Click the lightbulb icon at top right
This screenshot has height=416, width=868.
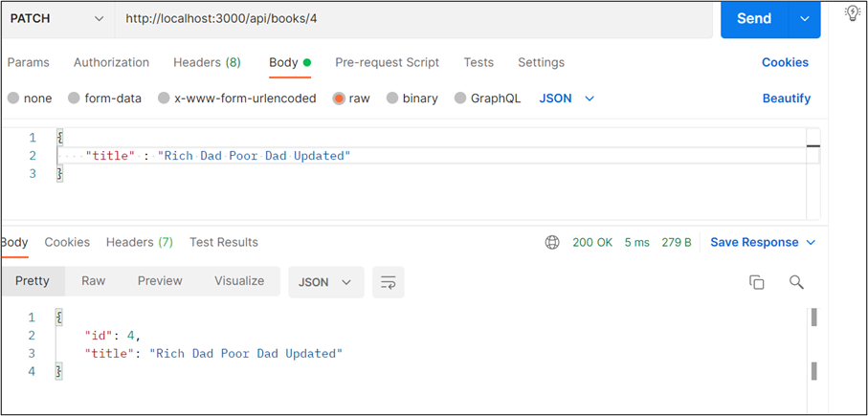click(853, 13)
